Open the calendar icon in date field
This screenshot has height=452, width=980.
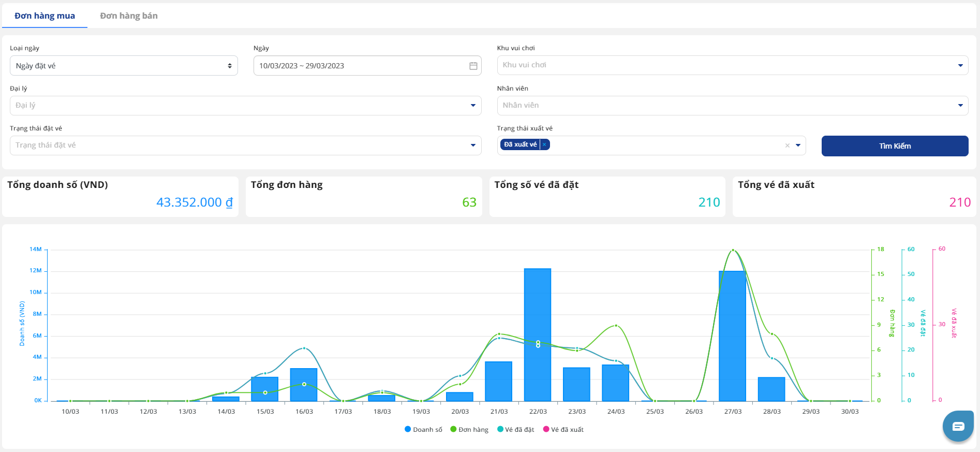pyautogui.click(x=473, y=66)
